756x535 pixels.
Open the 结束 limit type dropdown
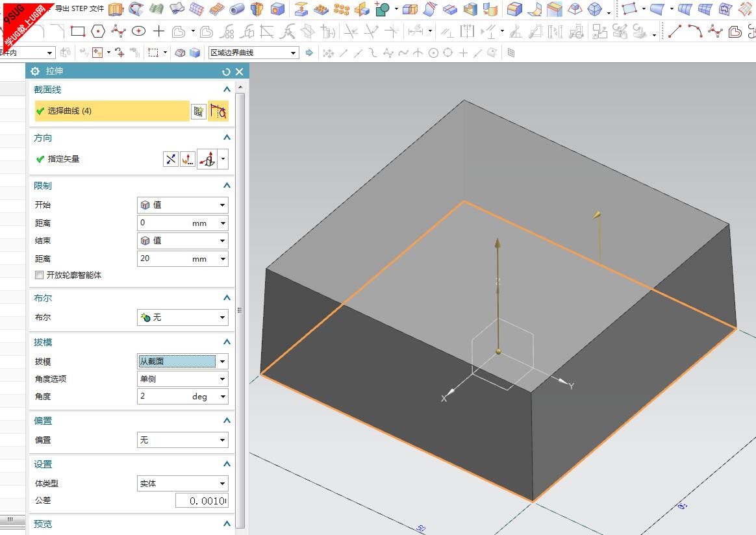click(x=183, y=240)
